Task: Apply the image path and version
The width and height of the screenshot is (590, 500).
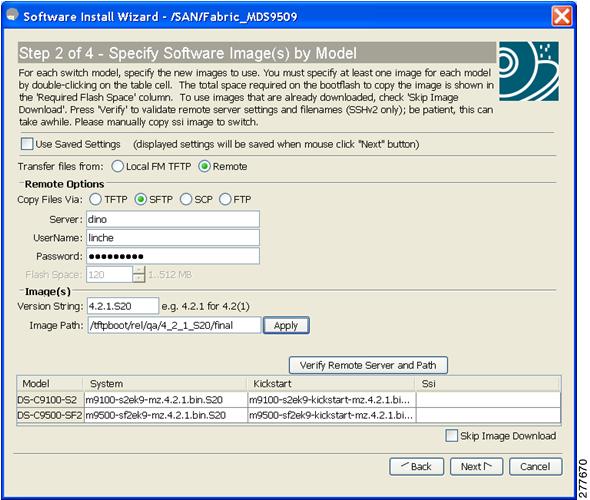Action: 286,325
